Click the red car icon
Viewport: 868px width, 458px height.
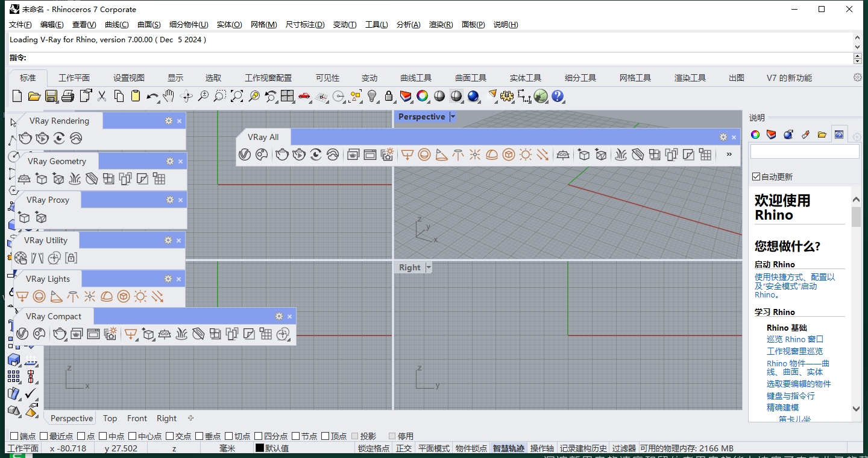[x=304, y=96]
